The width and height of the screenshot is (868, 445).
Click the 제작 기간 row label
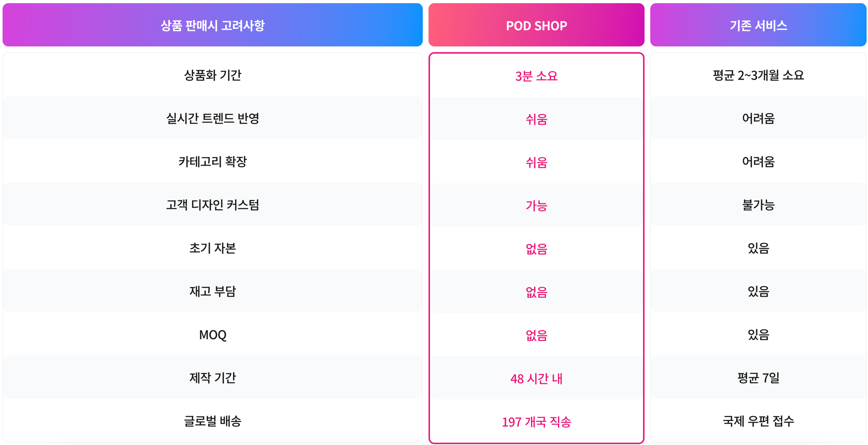tap(212, 377)
